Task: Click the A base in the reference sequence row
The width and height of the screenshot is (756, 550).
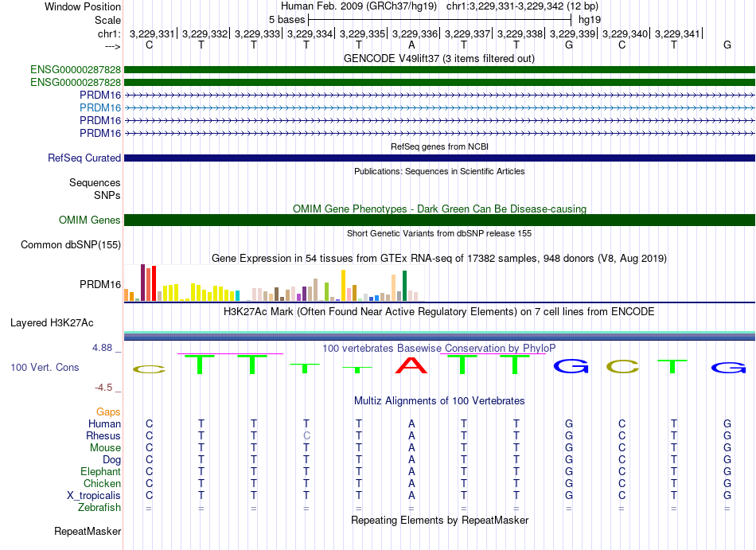Action: click(411, 45)
